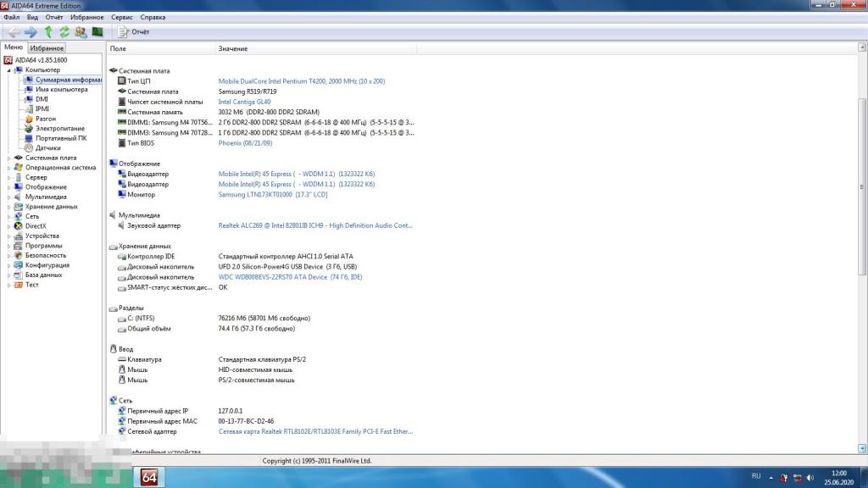Click the Устройства icon in the tree
The image size is (868, 488).
19,236
